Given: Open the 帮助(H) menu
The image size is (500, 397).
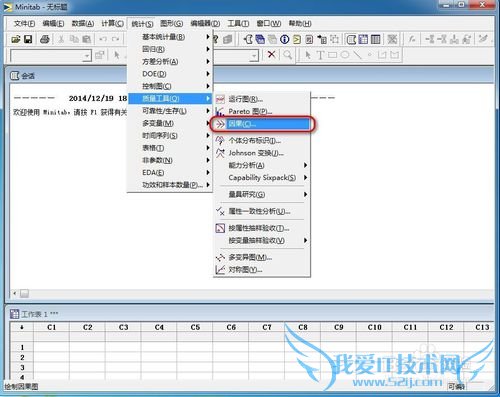Looking at the screenshot, I should (300, 23).
